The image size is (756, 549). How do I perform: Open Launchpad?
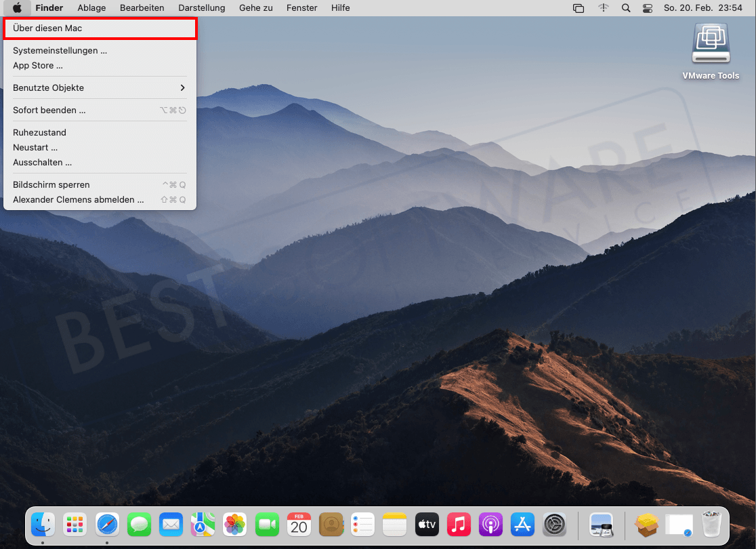(75, 524)
